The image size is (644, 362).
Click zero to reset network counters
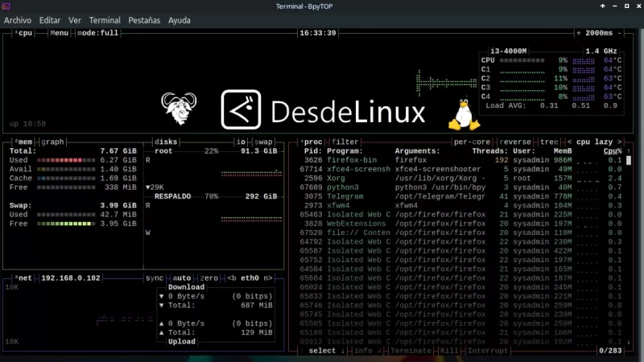pos(209,278)
